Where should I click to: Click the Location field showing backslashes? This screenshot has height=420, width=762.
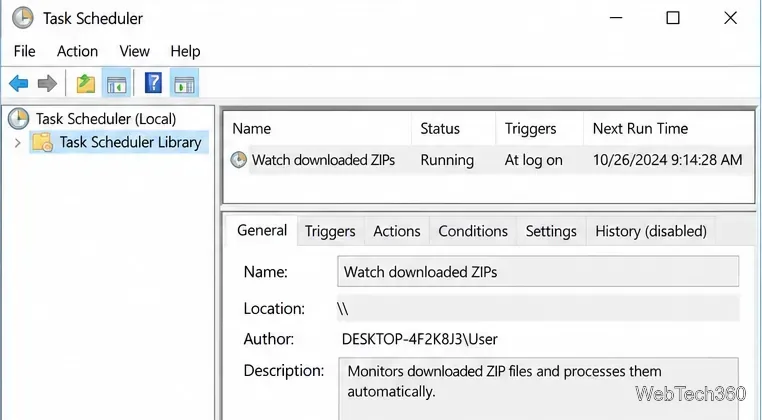coord(538,308)
